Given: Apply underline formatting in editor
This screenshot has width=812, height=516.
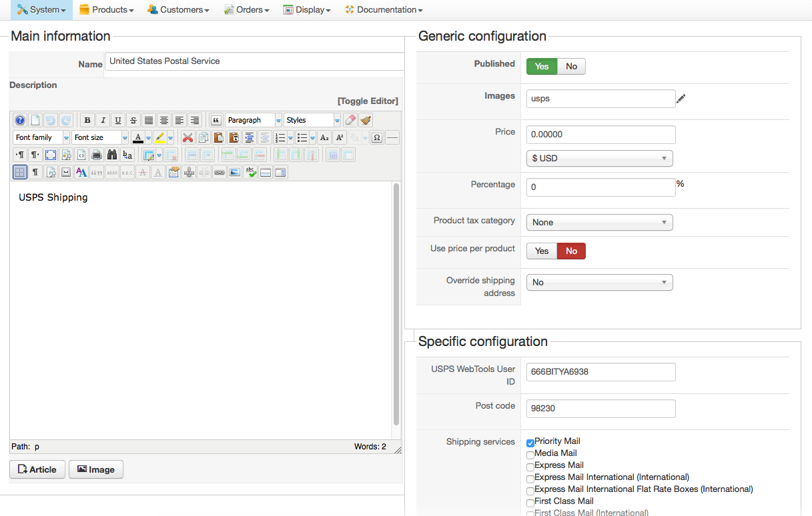Looking at the screenshot, I should pos(118,121).
